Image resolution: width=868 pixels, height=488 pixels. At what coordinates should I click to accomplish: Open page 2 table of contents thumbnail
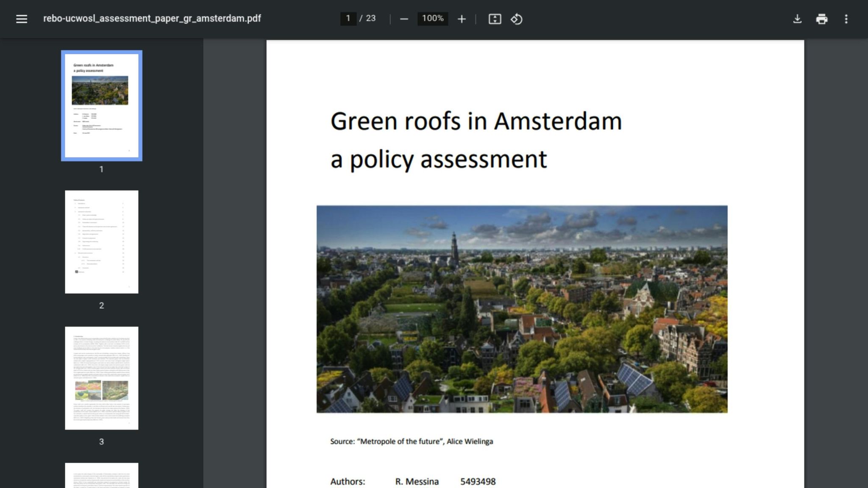point(102,242)
